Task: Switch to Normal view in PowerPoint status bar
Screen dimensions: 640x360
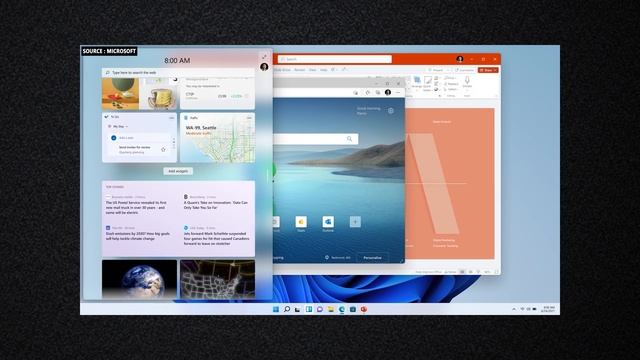Action: coord(462,271)
